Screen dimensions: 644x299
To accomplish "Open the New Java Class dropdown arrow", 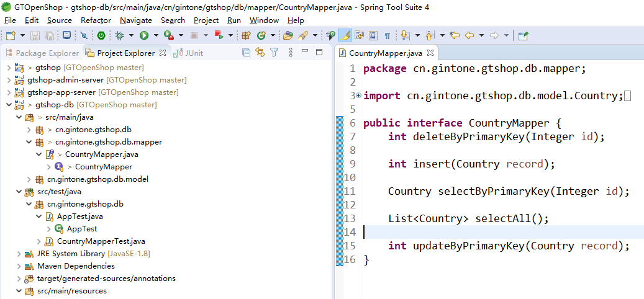I will pos(273,36).
